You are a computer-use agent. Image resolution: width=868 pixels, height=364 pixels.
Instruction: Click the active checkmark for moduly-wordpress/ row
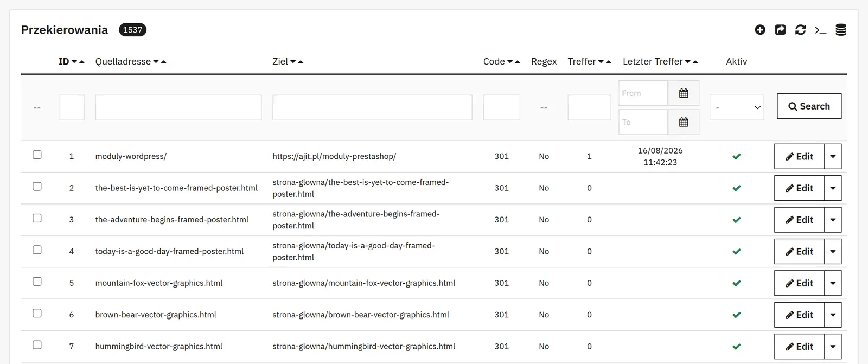pyautogui.click(x=737, y=156)
